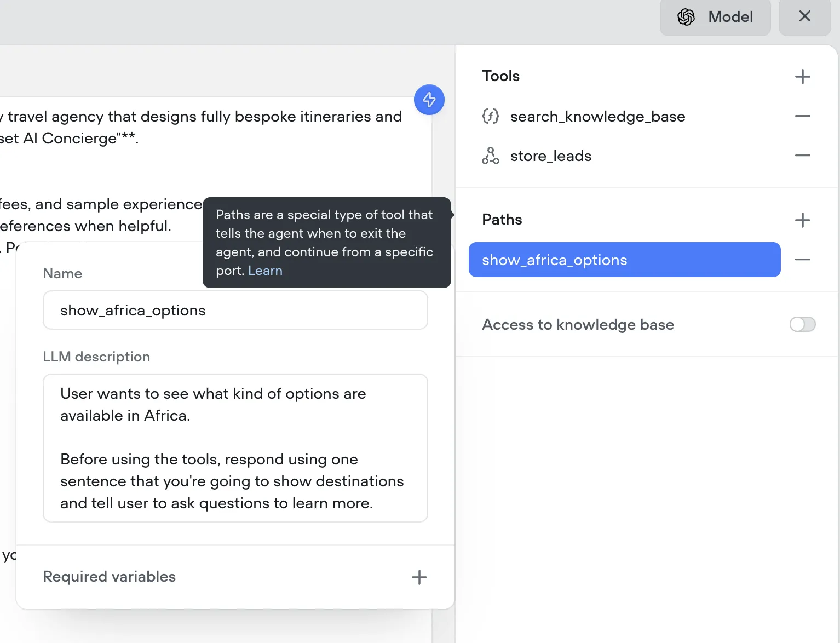Select the show_africa_options path
The height and width of the screenshot is (643, 840).
pyautogui.click(x=624, y=260)
